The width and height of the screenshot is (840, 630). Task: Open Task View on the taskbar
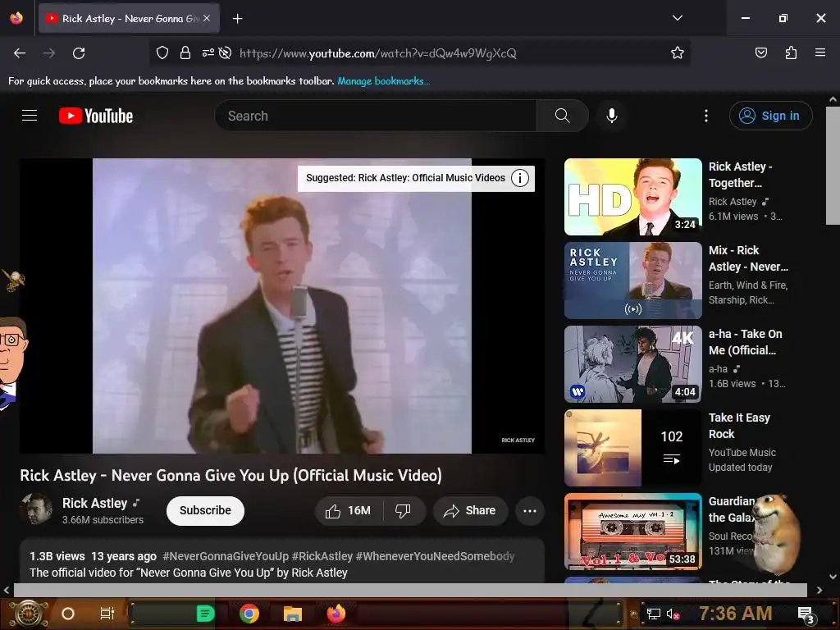point(107,614)
